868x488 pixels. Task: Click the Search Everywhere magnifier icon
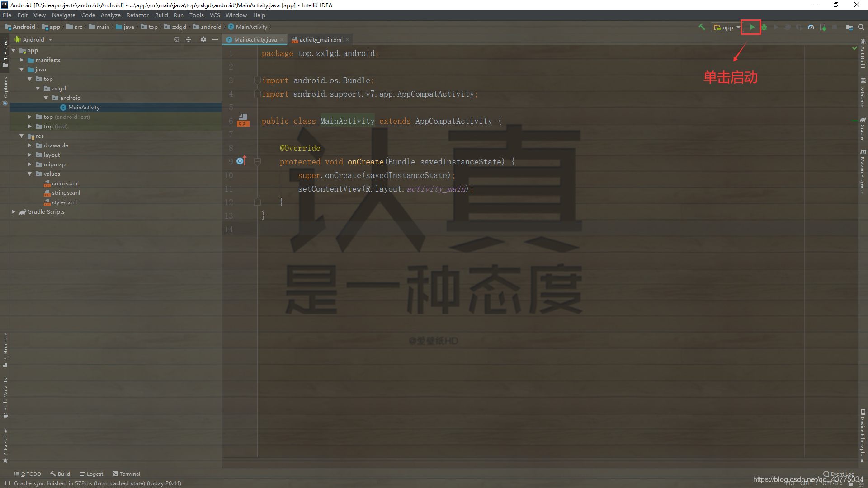point(861,27)
